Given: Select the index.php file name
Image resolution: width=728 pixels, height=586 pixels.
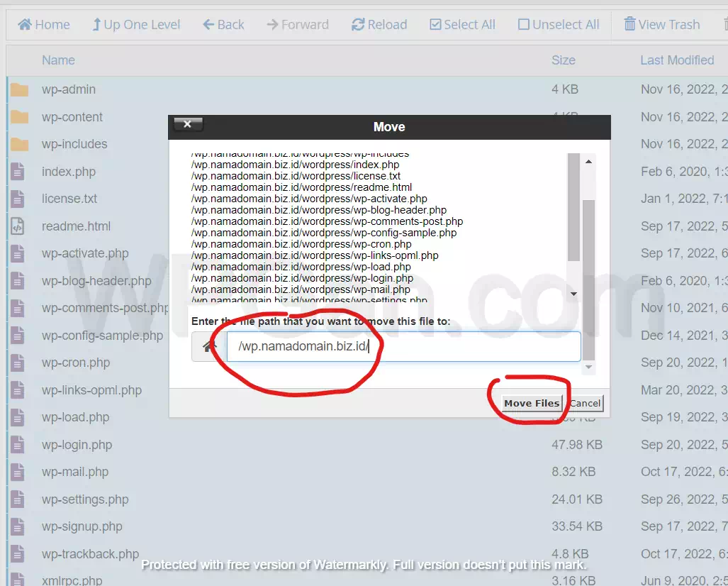Looking at the screenshot, I should click(69, 172).
